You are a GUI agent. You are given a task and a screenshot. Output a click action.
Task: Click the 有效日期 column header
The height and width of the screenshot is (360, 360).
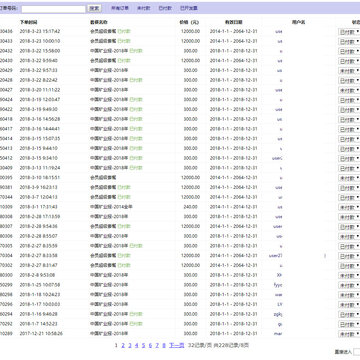tap(234, 22)
